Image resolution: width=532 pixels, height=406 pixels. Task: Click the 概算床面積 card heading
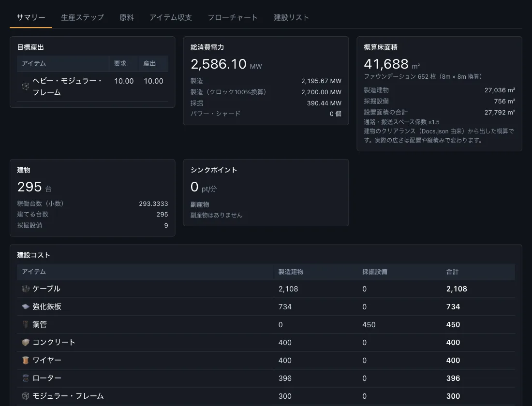[x=381, y=47]
